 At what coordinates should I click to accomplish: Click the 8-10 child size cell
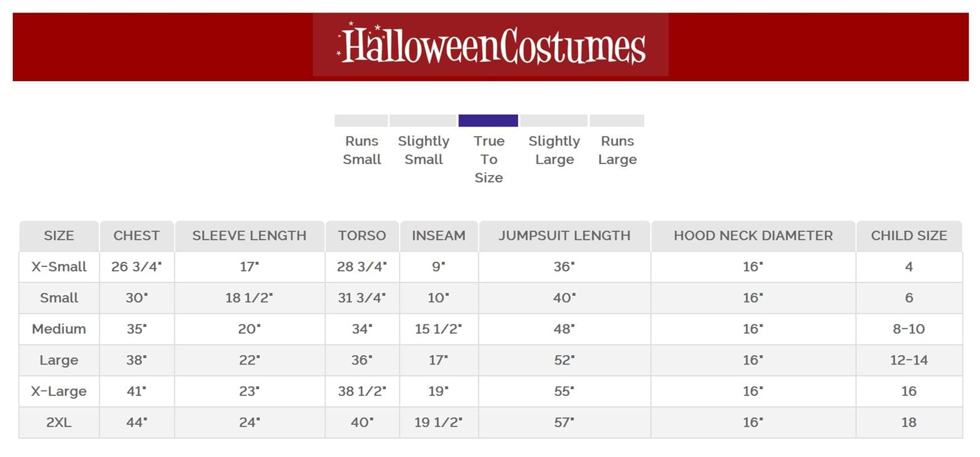pyautogui.click(x=909, y=329)
